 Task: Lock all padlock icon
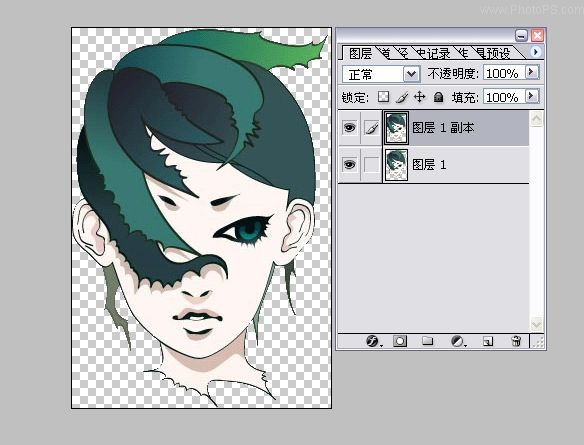coord(438,98)
